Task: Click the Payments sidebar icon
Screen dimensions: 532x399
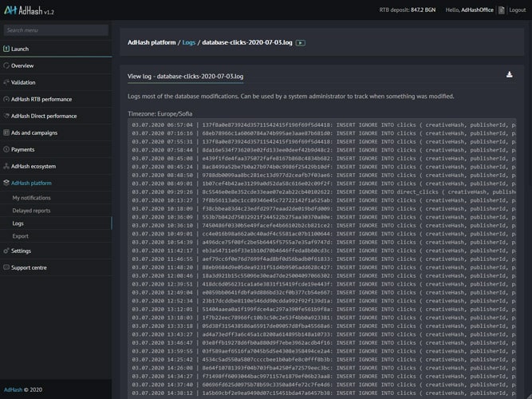Action: pos(6,149)
